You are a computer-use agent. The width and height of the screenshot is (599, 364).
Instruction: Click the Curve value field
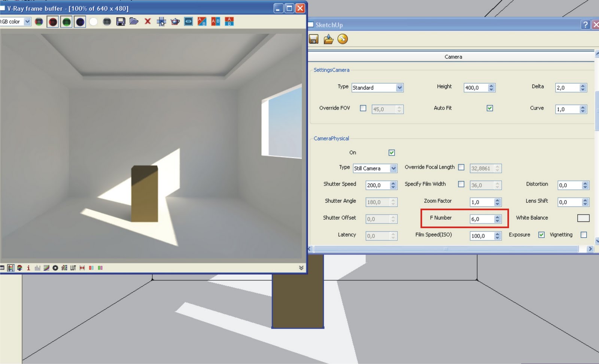[x=568, y=109]
